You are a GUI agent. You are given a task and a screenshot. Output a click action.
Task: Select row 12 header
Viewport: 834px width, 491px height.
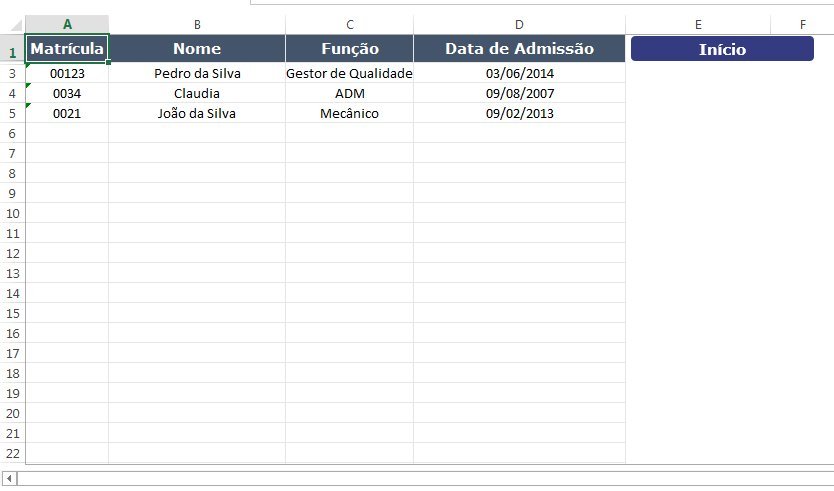pyautogui.click(x=12, y=253)
